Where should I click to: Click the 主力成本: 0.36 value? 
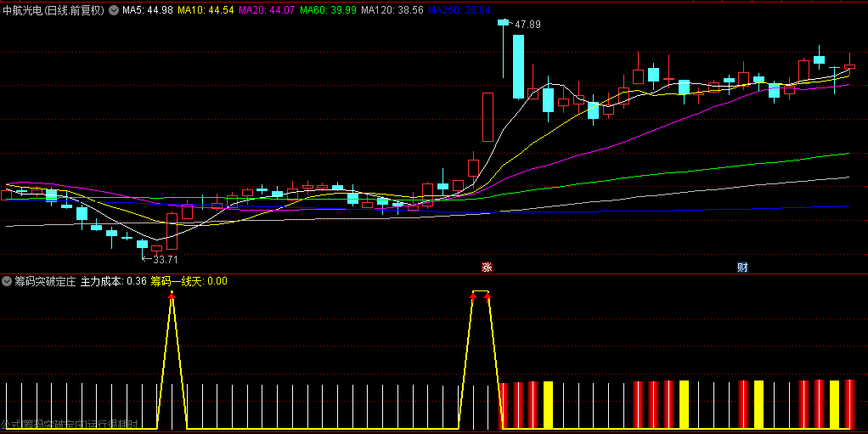[114, 281]
